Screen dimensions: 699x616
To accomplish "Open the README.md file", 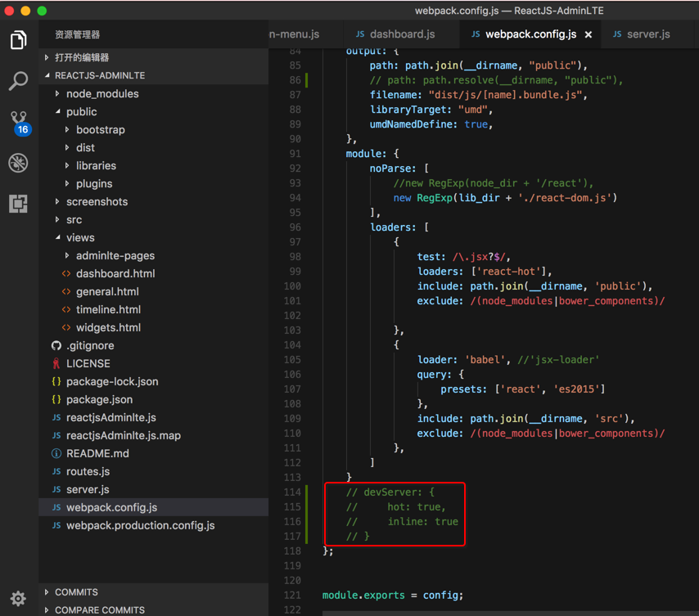I will click(97, 453).
